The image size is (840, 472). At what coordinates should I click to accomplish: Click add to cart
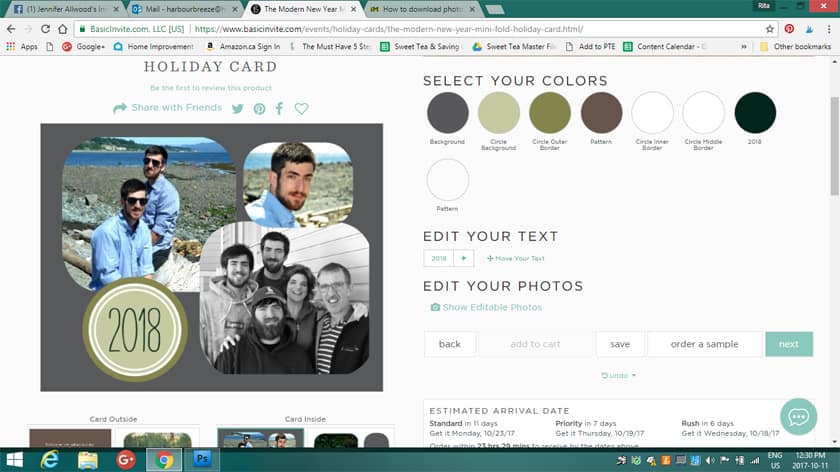click(x=535, y=344)
